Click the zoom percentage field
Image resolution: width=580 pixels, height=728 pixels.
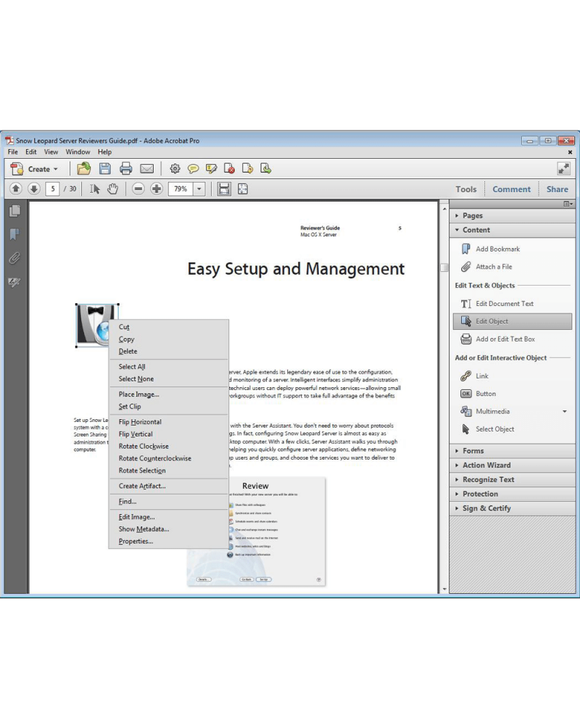point(181,189)
